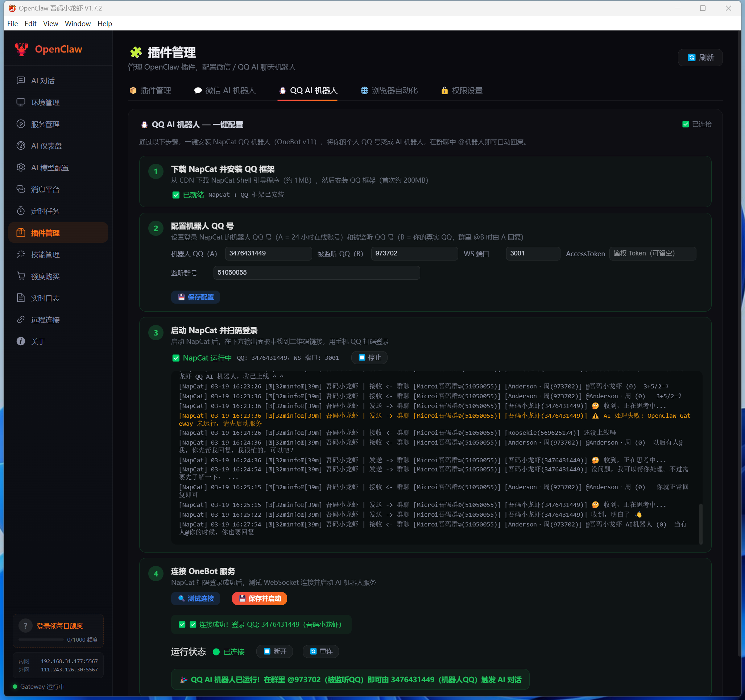Open the View menu
This screenshot has width=745, height=700.
coord(51,24)
